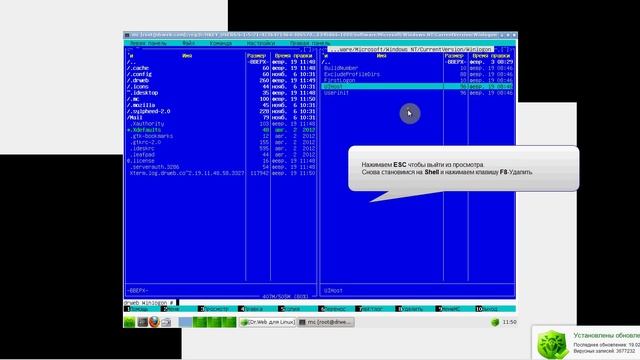Click the Dr.Web shield in update notification
640x360 pixels.
tap(553, 344)
